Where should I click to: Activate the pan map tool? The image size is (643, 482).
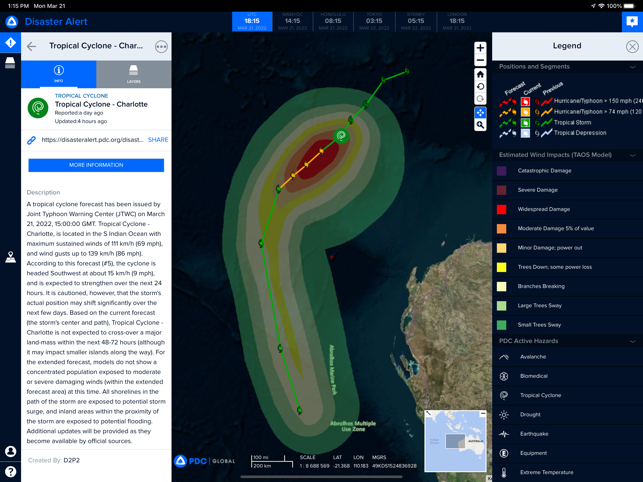480,112
